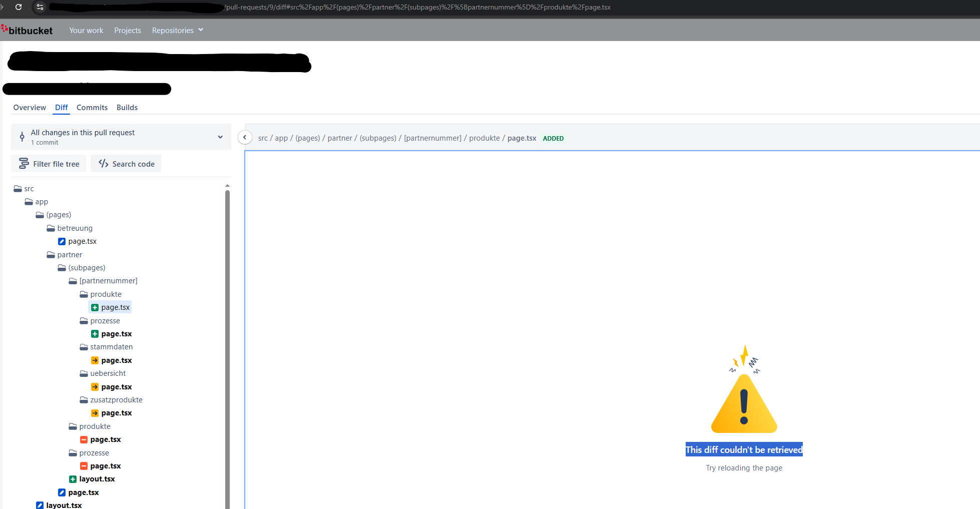The height and width of the screenshot is (509, 980).
Task: Collapse the file tree with the chevron button
Action: [245, 138]
